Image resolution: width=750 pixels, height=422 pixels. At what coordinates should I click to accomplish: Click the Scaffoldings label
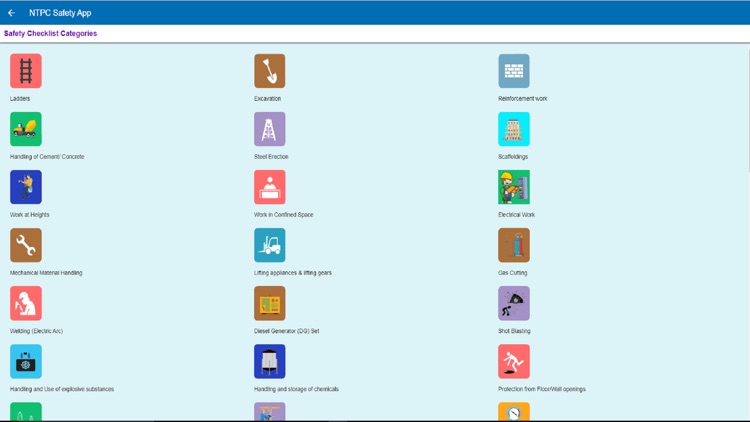513,157
